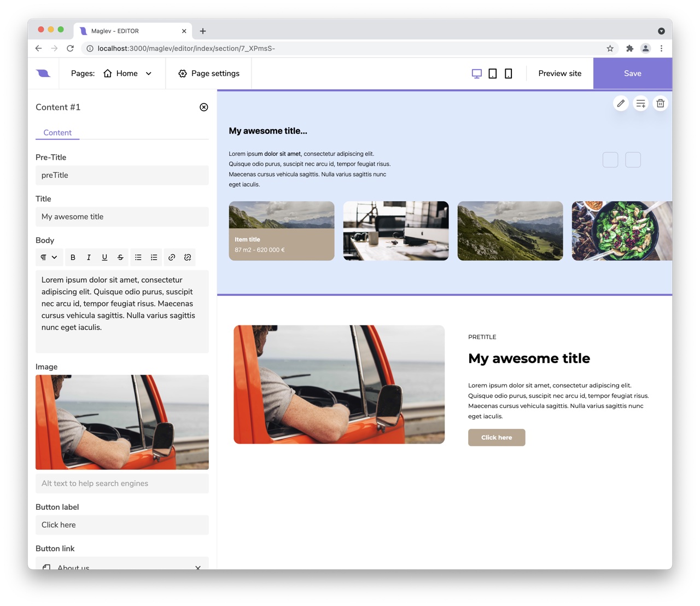
Task: Switch to mobile preview mode
Action: click(509, 73)
